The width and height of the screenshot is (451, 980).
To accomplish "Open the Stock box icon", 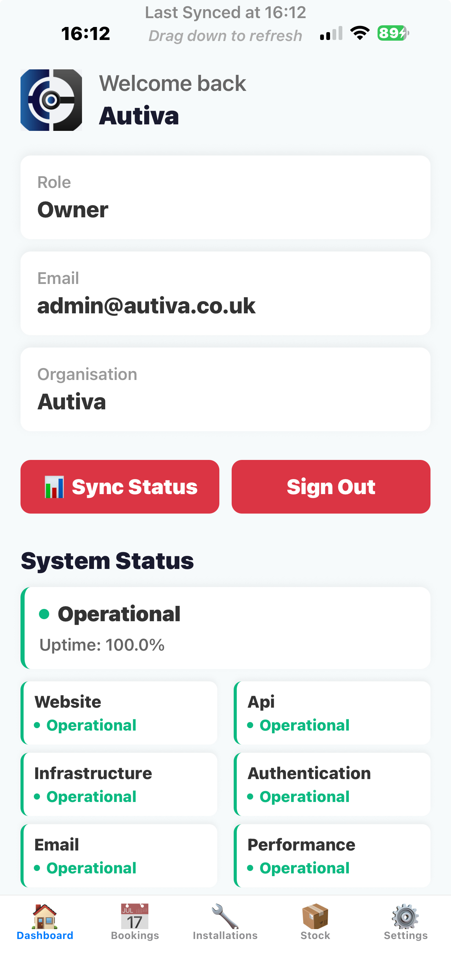I will (x=315, y=916).
